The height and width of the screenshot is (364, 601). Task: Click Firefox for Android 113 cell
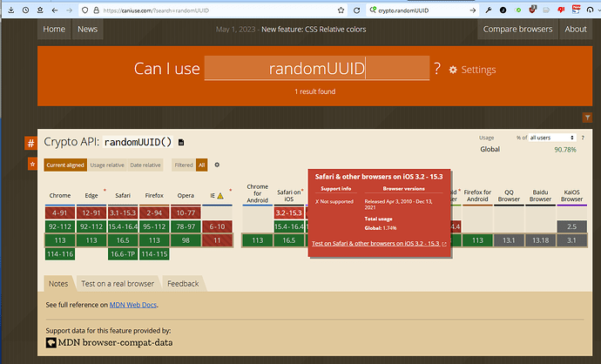click(477, 240)
